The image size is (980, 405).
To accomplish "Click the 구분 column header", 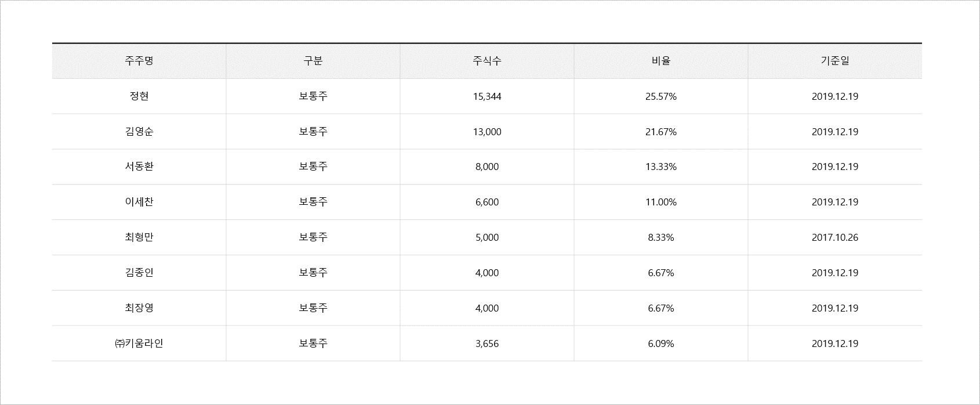I will pos(313,61).
